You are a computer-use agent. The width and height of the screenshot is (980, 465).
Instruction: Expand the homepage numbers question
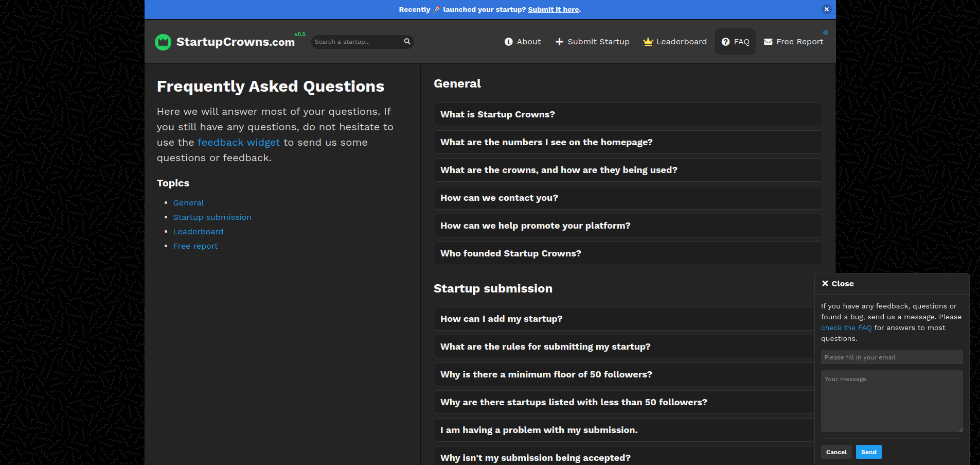coord(628,142)
